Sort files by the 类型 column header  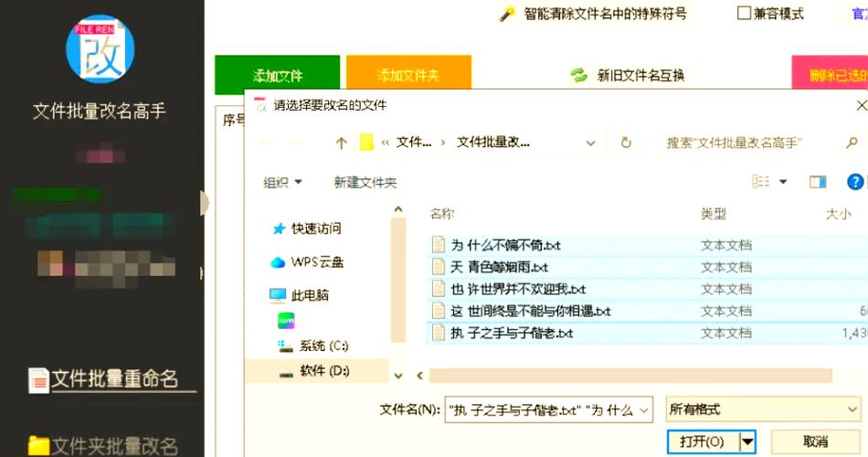tap(713, 213)
